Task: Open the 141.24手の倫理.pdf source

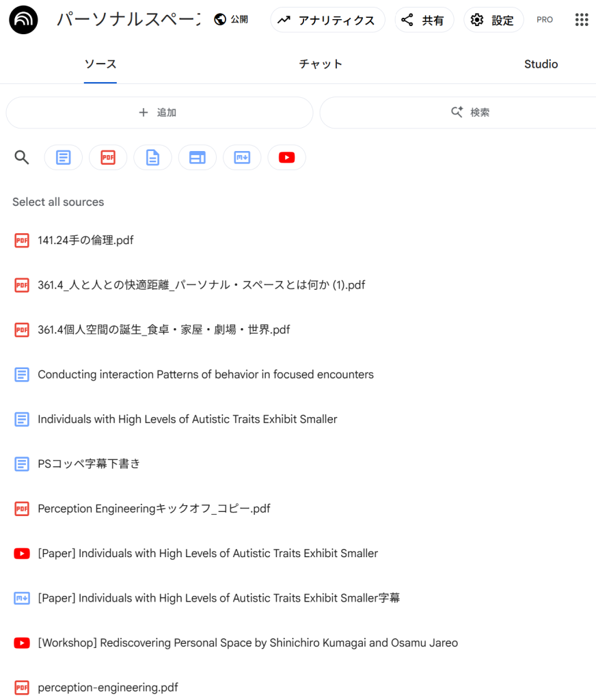Action: (85, 241)
